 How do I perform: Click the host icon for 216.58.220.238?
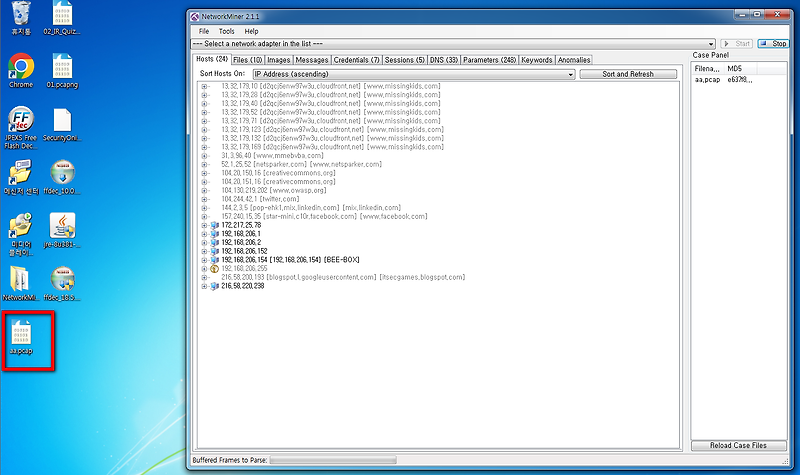(215, 286)
